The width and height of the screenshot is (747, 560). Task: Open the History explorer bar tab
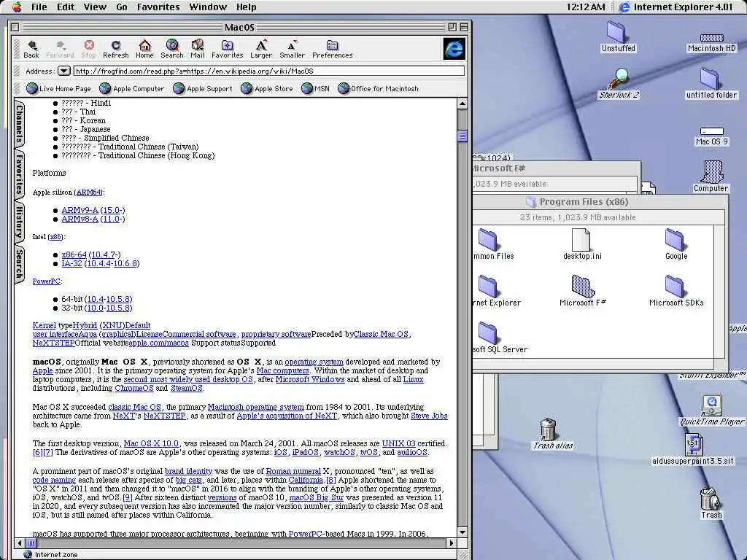[19, 222]
